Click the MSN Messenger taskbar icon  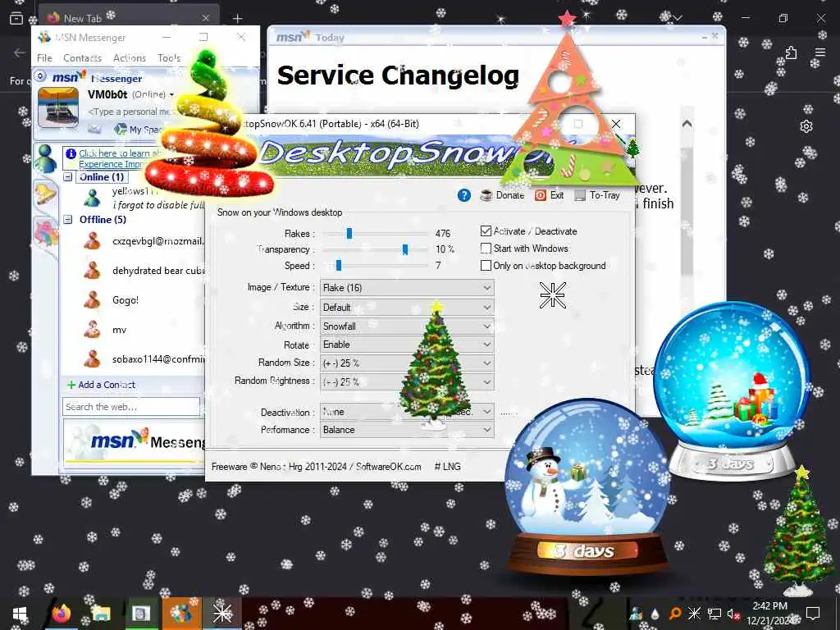pos(181,614)
